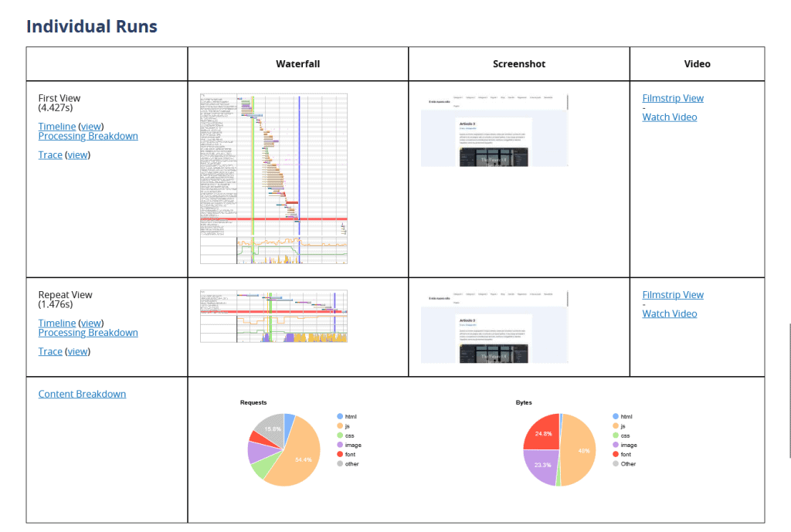Click the 15.8% slice of Requests pie
This screenshot has width=791, height=532.
coord(271,429)
